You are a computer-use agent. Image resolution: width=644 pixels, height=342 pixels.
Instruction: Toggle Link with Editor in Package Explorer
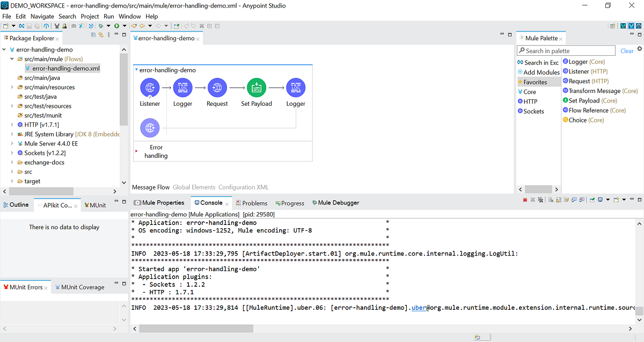pos(101,34)
